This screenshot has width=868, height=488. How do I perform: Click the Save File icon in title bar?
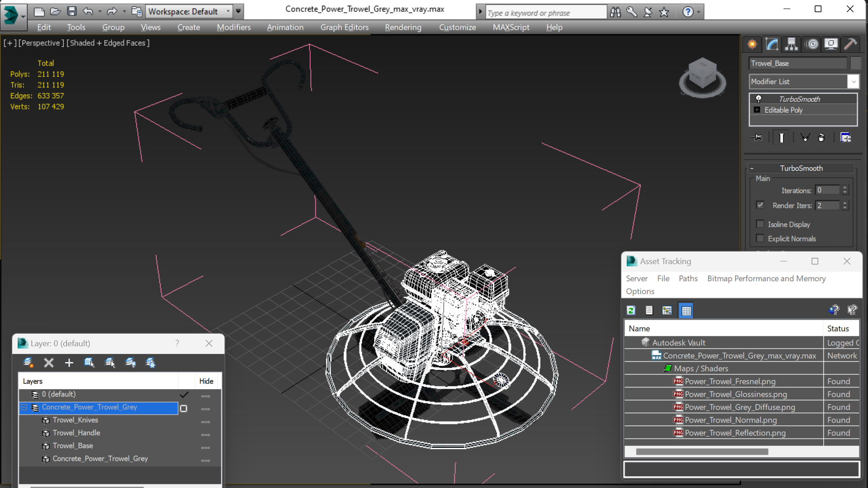[71, 11]
